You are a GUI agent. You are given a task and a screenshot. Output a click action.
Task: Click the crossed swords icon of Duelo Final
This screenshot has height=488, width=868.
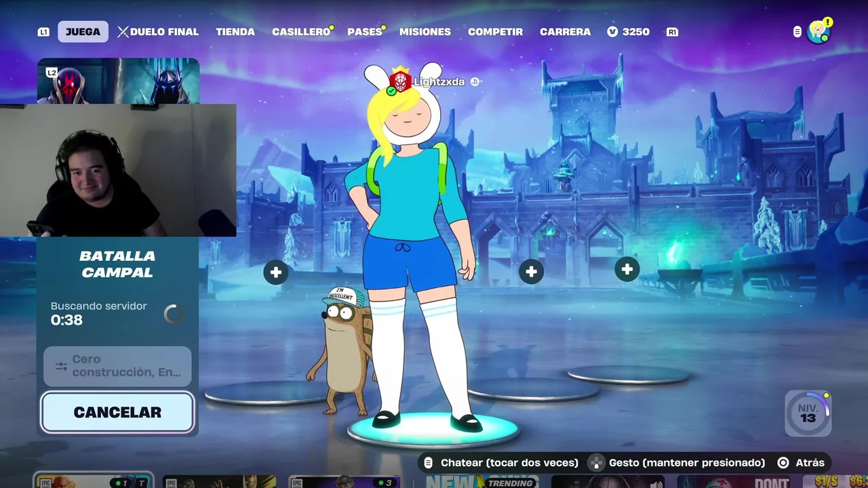click(123, 32)
